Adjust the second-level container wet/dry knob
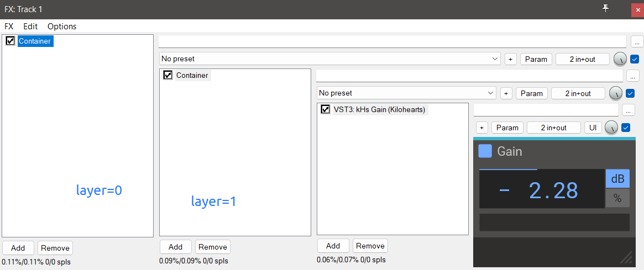This screenshot has height=270, width=644. [615, 94]
